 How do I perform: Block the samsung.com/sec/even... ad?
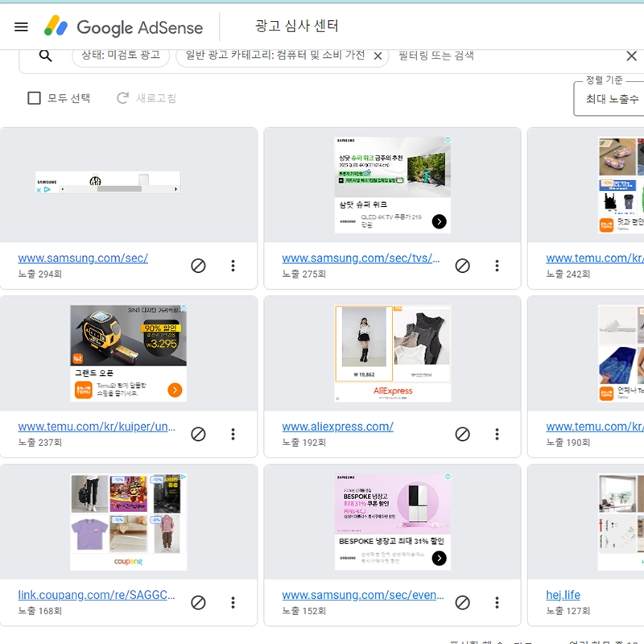click(x=462, y=602)
